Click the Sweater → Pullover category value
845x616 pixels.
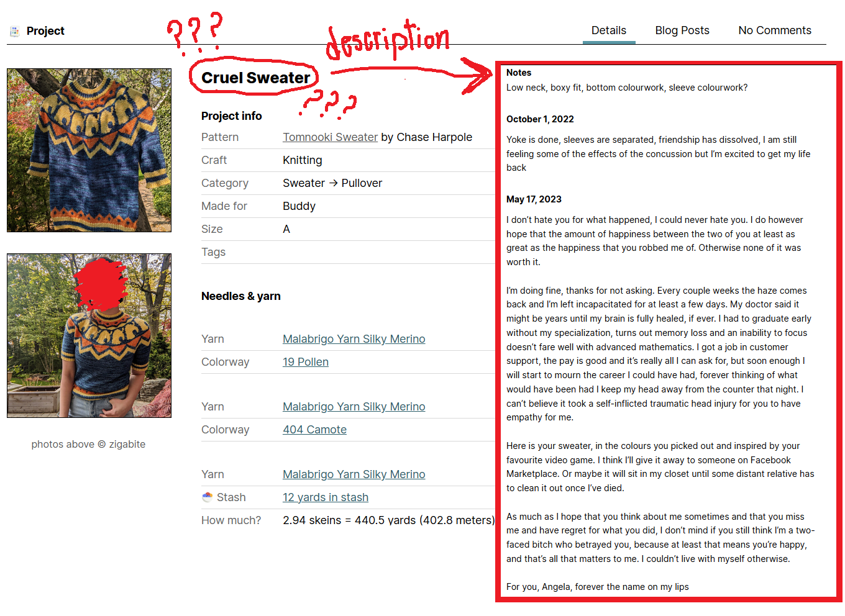pyautogui.click(x=332, y=183)
